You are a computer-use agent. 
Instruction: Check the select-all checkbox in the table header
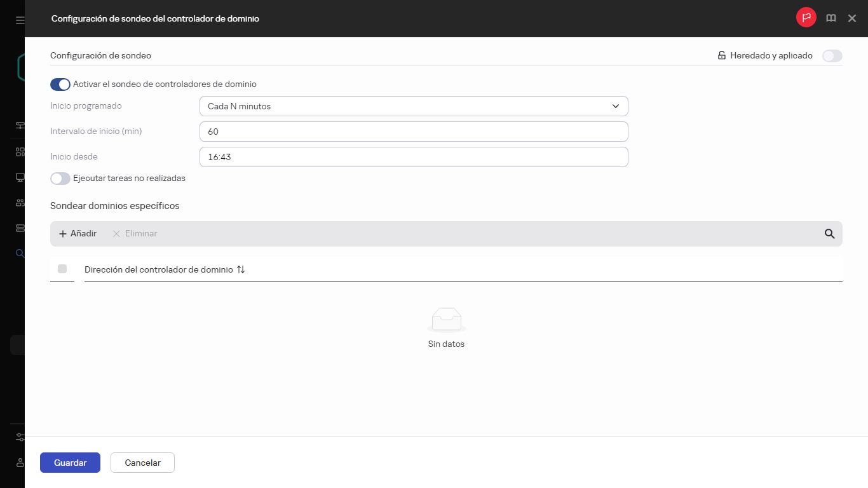pos(62,269)
